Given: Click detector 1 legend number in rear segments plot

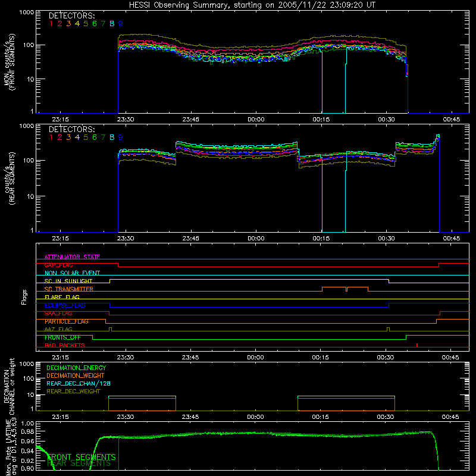Looking at the screenshot, I should coord(51,137).
